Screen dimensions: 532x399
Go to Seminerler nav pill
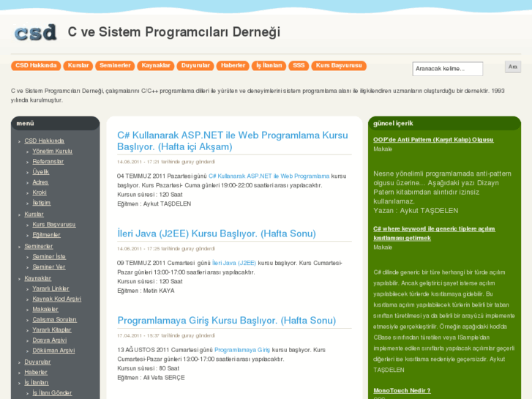coord(115,66)
